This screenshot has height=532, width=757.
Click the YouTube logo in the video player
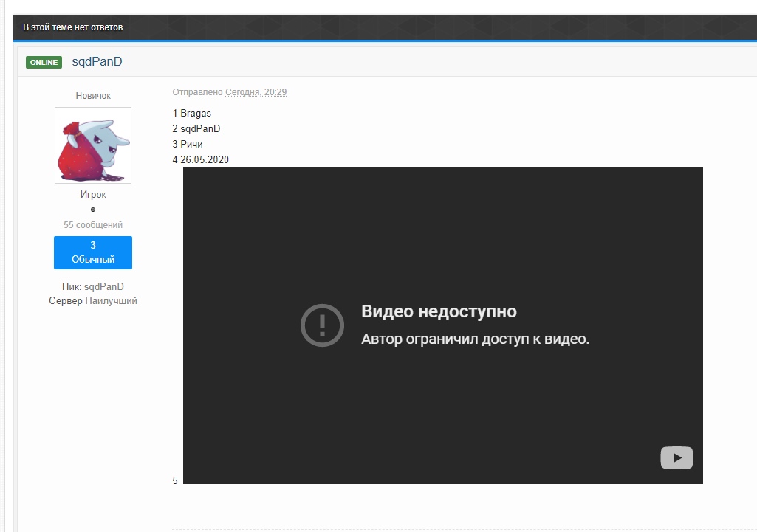tap(676, 458)
